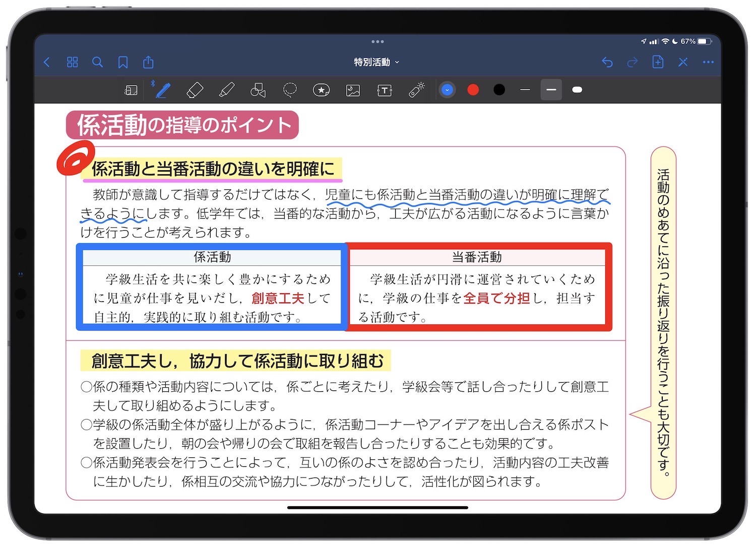Open the document title dropdown for 特別活動
Screen dimensions: 756x548
(x=376, y=61)
